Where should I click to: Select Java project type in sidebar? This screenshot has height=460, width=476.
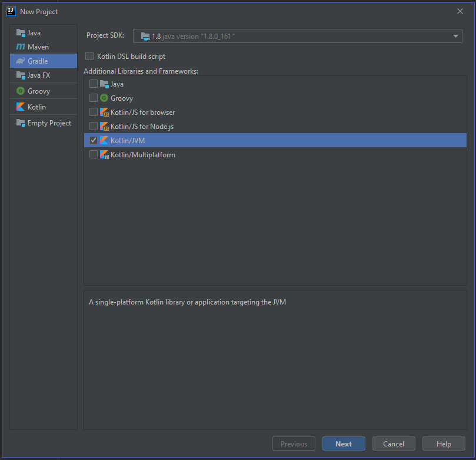pyautogui.click(x=44, y=33)
